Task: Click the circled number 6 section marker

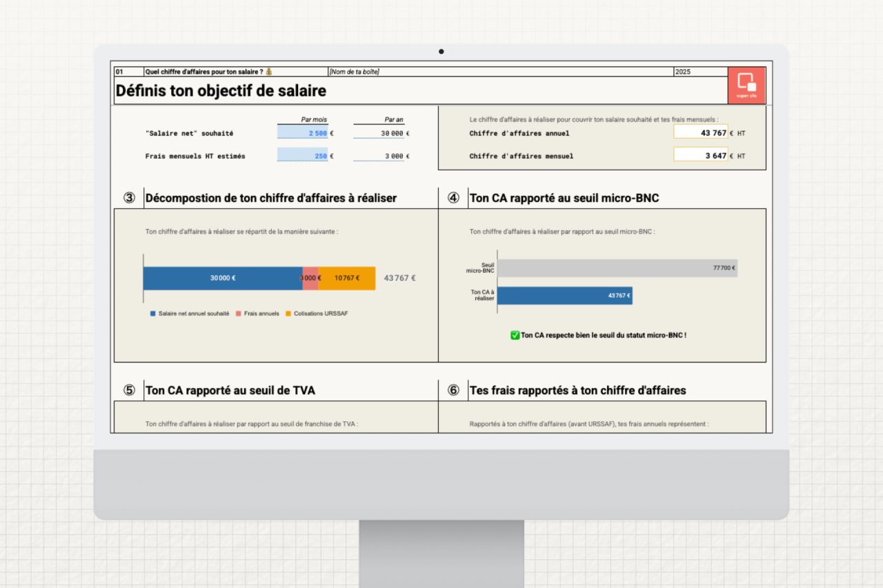Action: pos(453,390)
